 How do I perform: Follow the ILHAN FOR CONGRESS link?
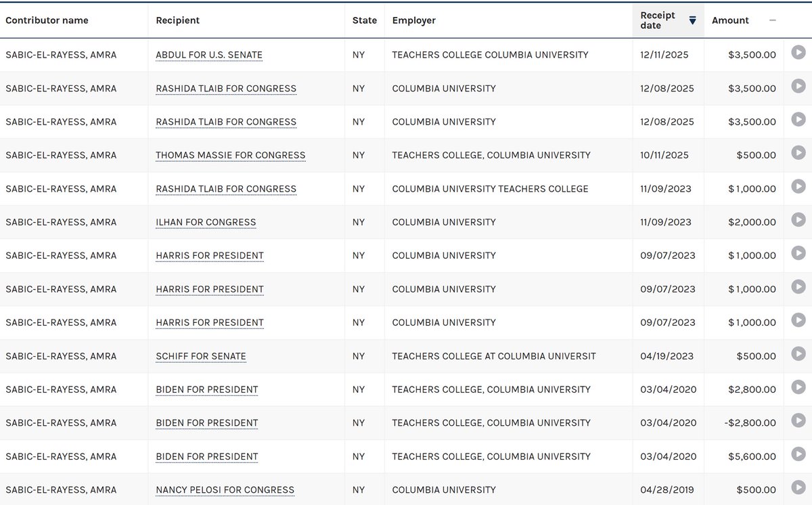[x=206, y=222]
